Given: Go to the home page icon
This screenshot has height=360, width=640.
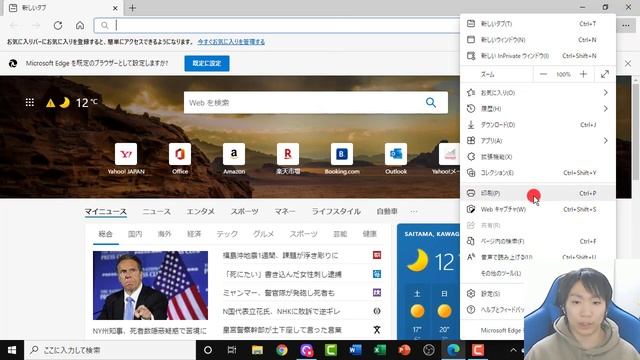Looking at the screenshot, I should pyautogui.click(x=80, y=25).
